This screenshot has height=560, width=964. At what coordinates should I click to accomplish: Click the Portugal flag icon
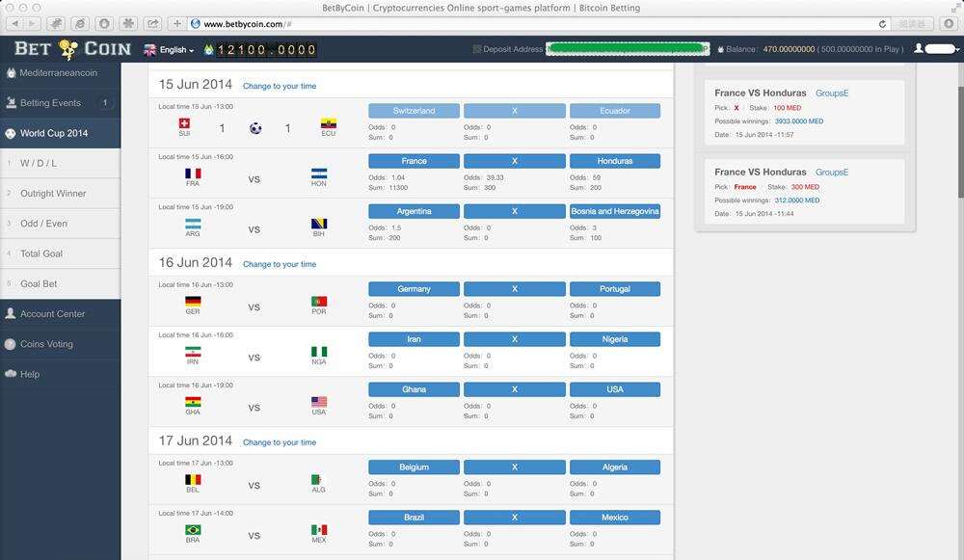tap(318, 302)
